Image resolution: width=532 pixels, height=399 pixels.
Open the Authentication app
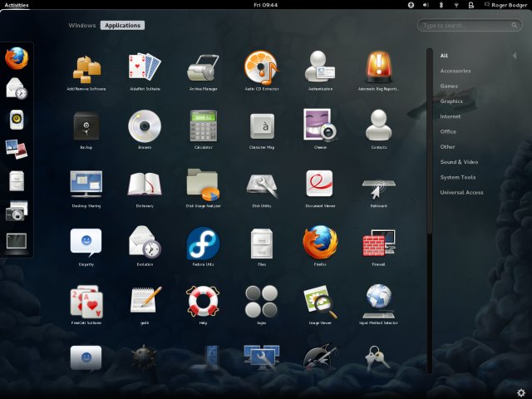click(320, 70)
